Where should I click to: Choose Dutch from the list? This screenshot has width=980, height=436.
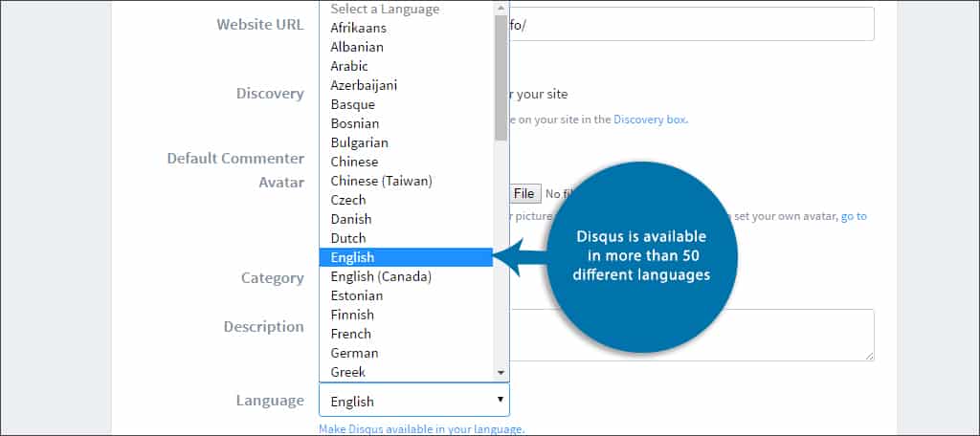pyautogui.click(x=406, y=238)
